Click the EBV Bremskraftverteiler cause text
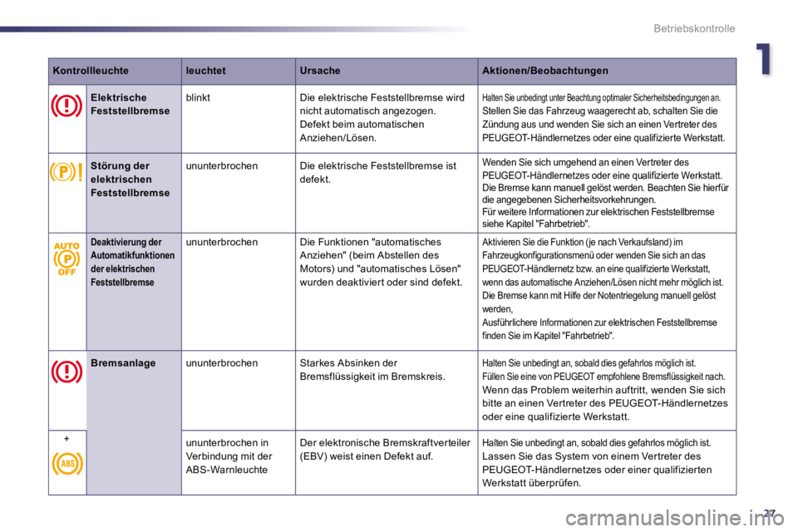The width and height of the screenshot is (798, 532). (385, 450)
